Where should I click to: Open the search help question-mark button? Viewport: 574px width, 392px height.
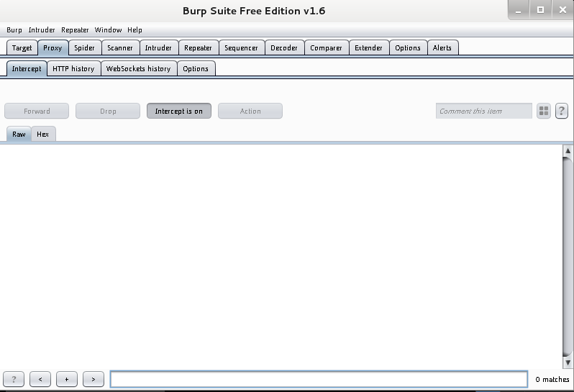[x=14, y=379]
